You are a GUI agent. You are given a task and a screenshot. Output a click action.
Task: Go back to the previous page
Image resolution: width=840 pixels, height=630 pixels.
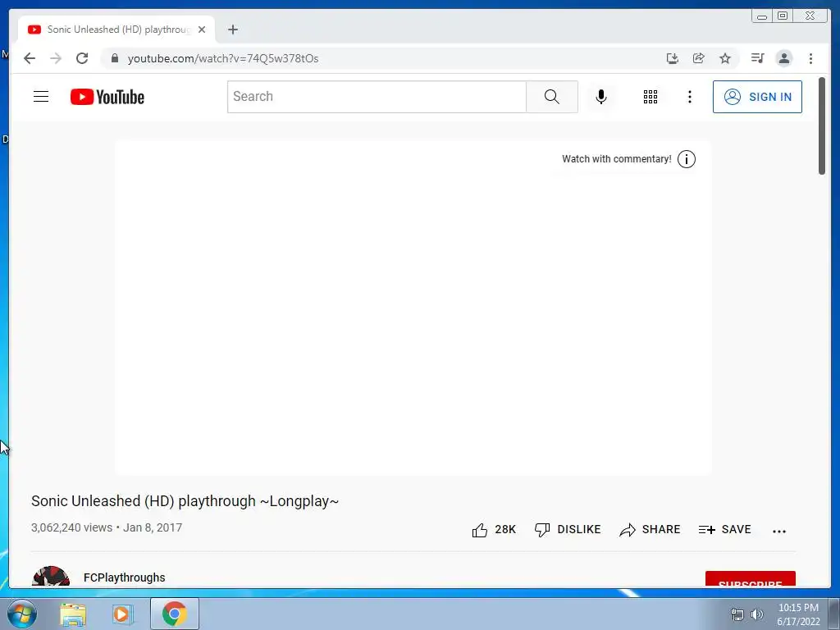point(30,58)
